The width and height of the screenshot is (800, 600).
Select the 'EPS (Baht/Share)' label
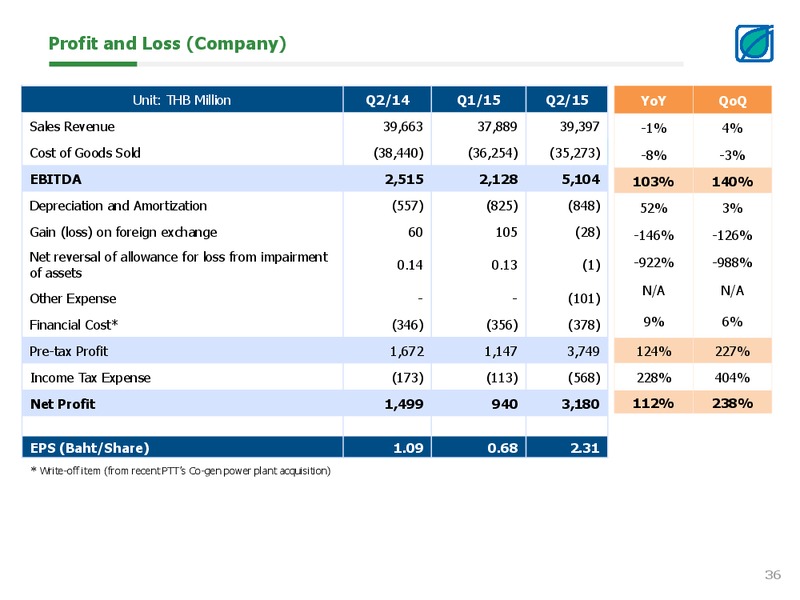pyautogui.click(x=90, y=448)
